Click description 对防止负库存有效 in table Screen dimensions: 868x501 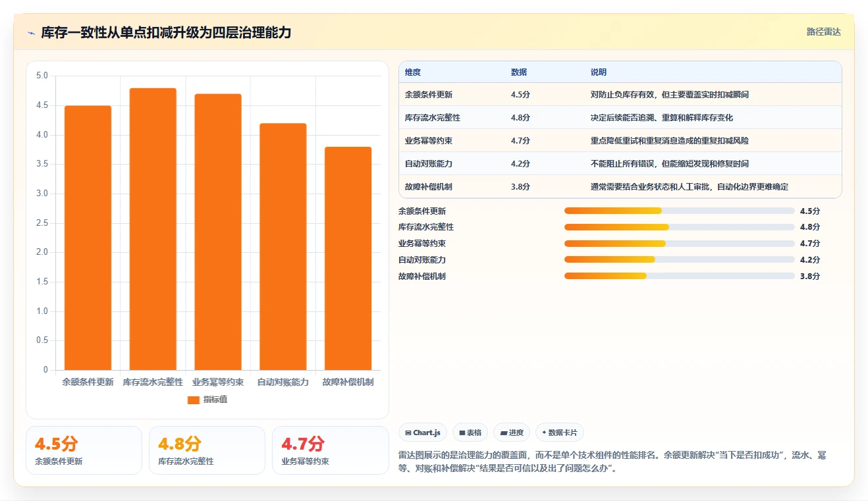670,95
